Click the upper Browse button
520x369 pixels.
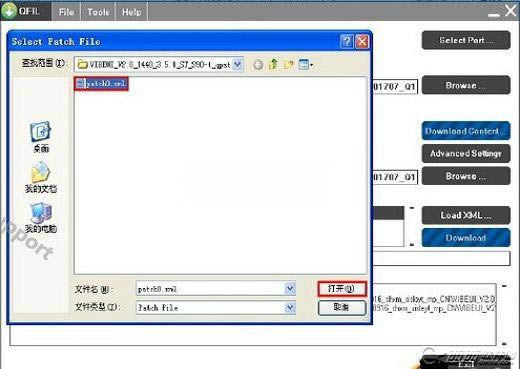pyautogui.click(x=466, y=85)
